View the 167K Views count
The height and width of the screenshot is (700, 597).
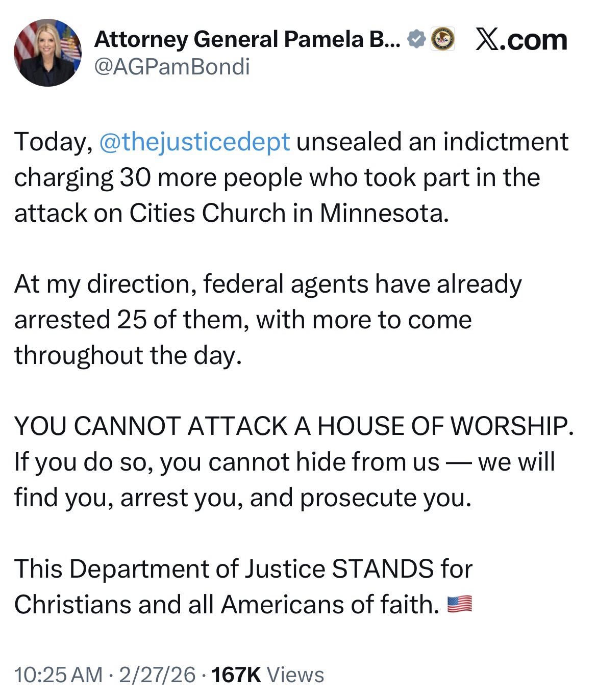pyautogui.click(x=236, y=675)
